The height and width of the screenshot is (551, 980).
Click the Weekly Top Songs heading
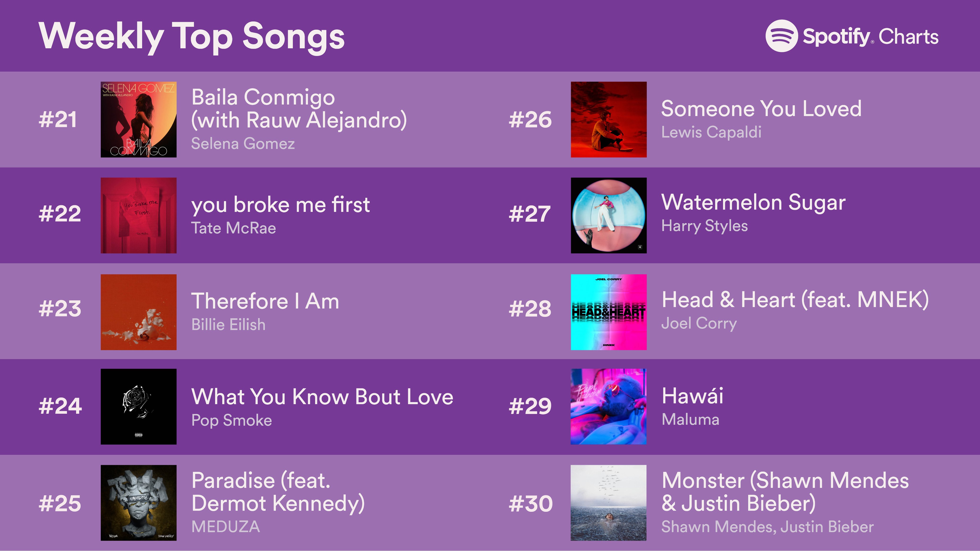click(x=192, y=37)
